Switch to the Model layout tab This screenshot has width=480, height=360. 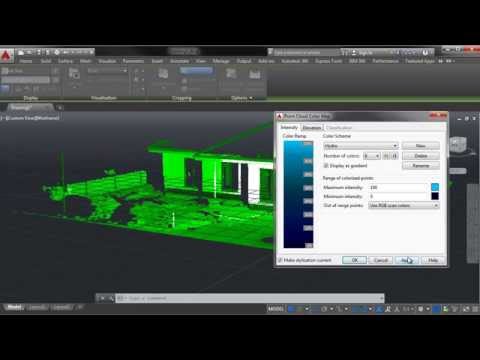[14, 307]
